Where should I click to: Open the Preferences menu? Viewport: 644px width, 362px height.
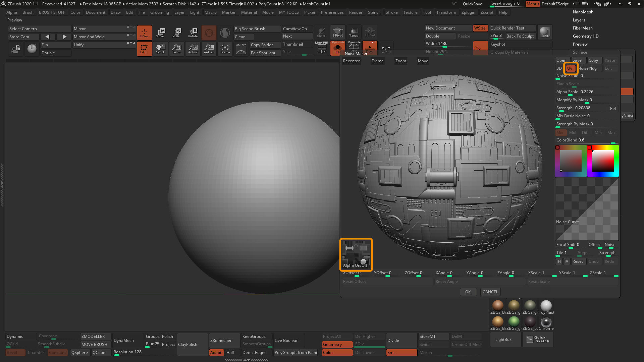pyautogui.click(x=332, y=12)
